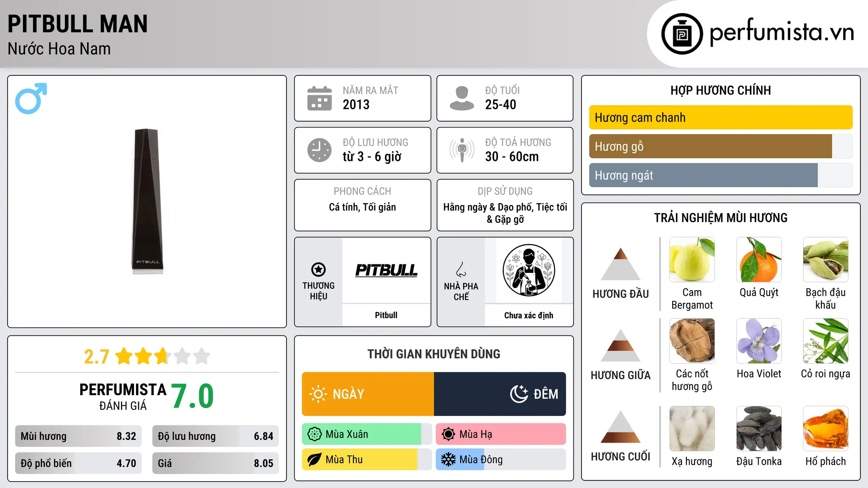Click the Bạch đậu khấu note image
868x488 pixels.
click(x=826, y=260)
